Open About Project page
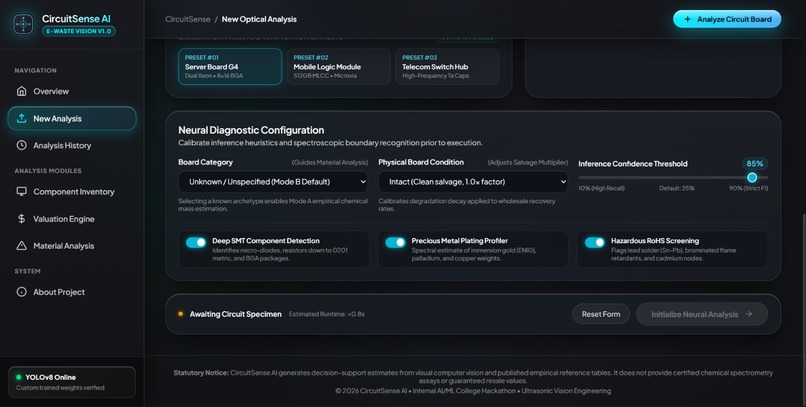Viewport: 806px width, 407px height. pyautogui.click(x=72, y=292)
